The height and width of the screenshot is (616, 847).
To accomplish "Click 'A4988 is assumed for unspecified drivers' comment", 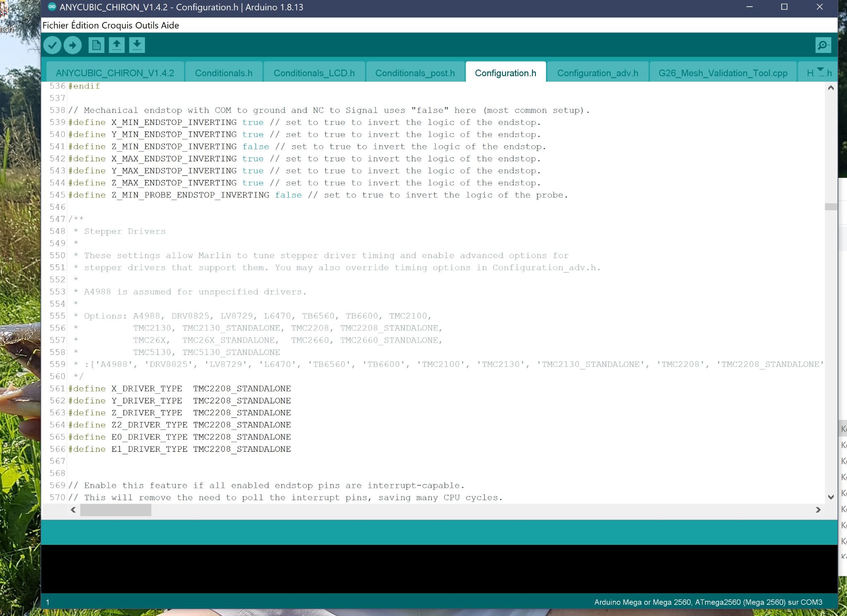I will 195,292.
